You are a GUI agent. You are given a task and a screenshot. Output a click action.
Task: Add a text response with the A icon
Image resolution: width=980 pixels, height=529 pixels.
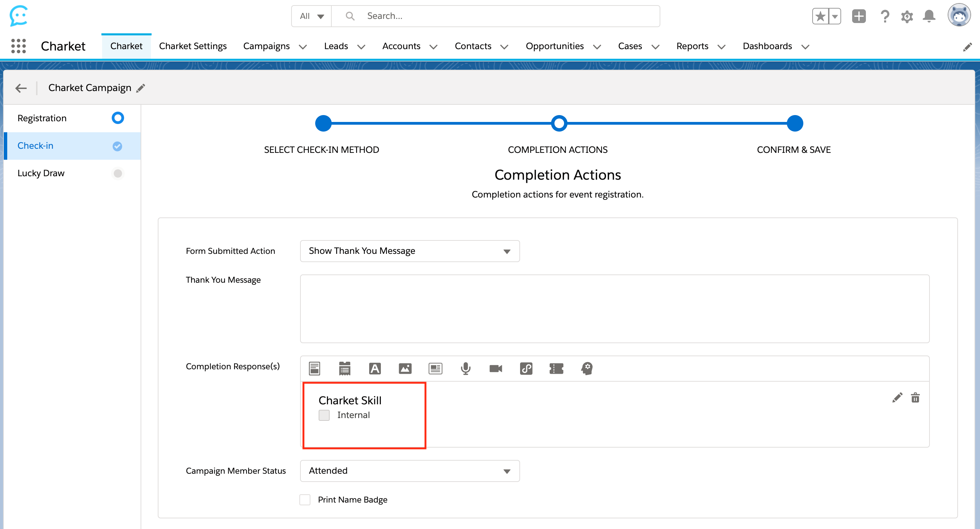[x=375, y=369]
